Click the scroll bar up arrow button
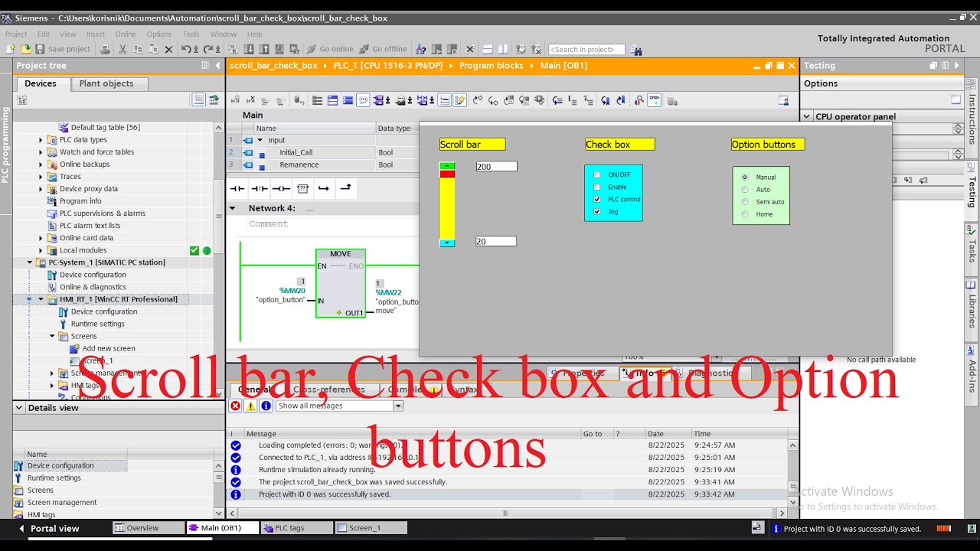Screen dimensions: 980x551 pyautogui.click(x=447, y=166)
